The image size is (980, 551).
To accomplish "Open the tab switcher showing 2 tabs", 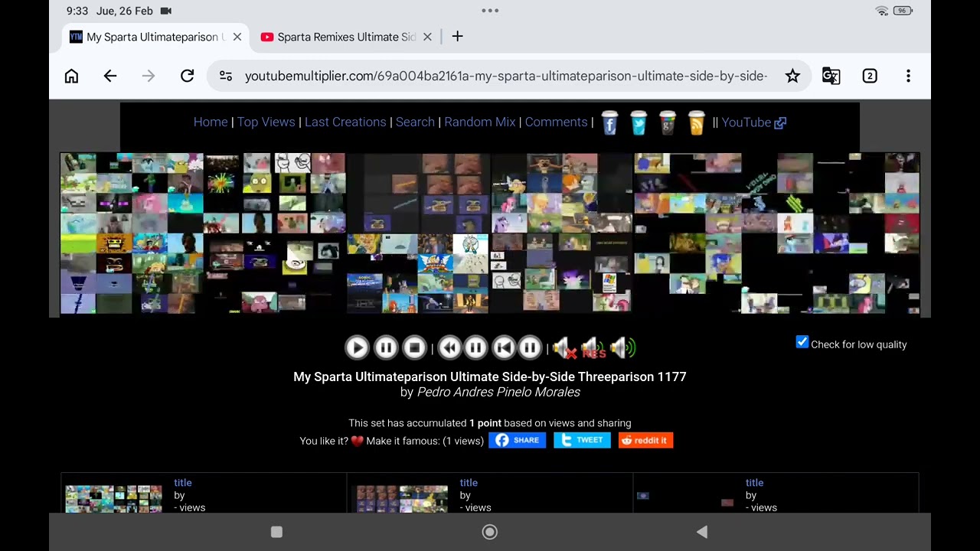I will coord(870,76).
